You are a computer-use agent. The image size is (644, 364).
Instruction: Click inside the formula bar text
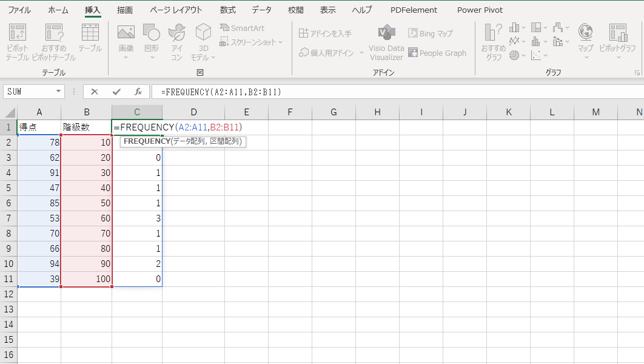point(364,92)
